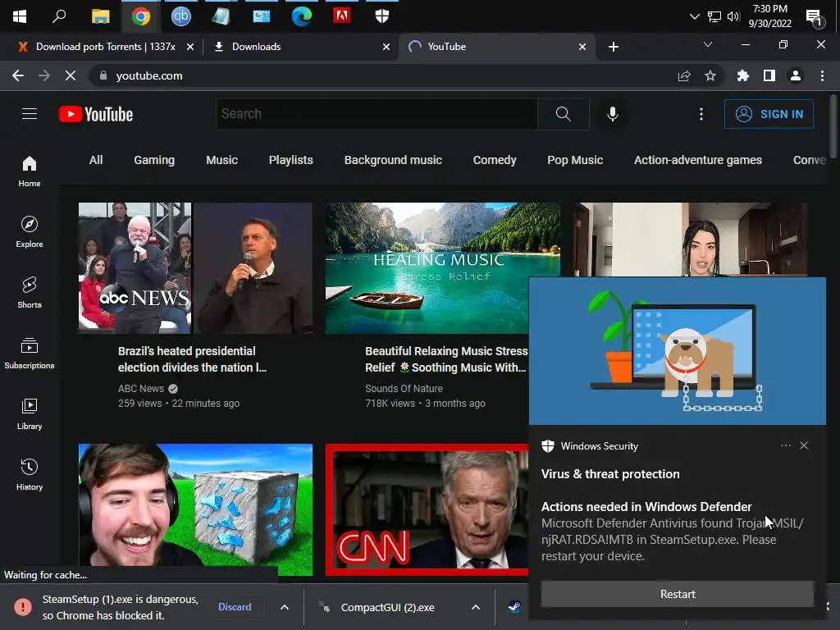Open the Sounds Of Nature channel
Viewport: 840px width, 630px height.
[404, 388]
